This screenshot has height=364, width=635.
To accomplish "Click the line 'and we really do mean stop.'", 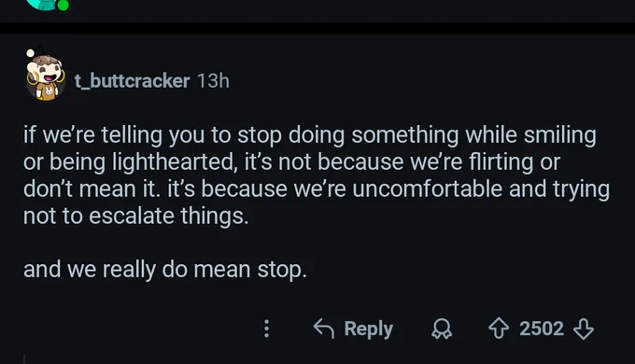I will [x=165, y=270].
